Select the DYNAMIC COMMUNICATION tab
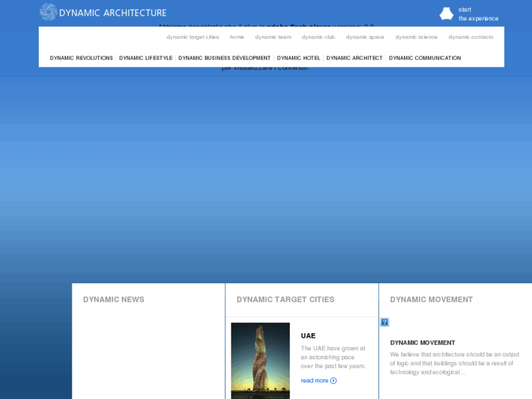532x399 pixels. click(424, 58)
